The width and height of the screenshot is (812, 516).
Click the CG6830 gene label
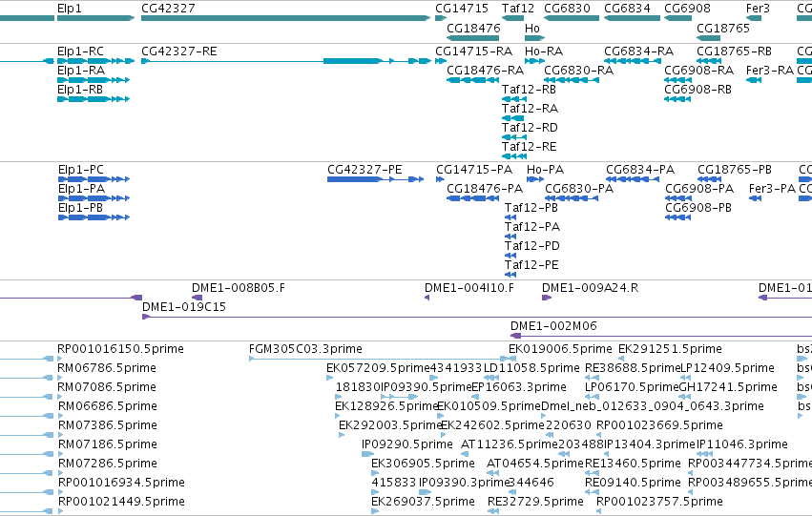[567, 9]
